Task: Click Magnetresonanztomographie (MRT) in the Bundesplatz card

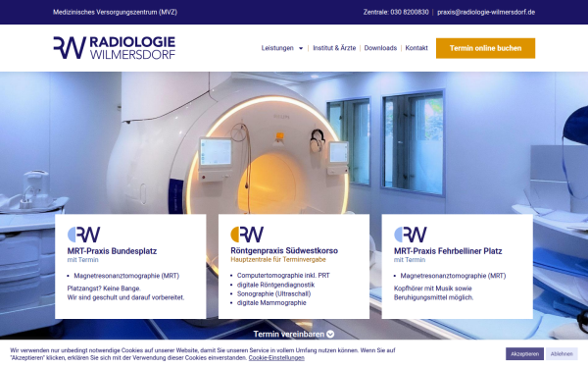Action: pyautogui.click(x=126, y=276)
